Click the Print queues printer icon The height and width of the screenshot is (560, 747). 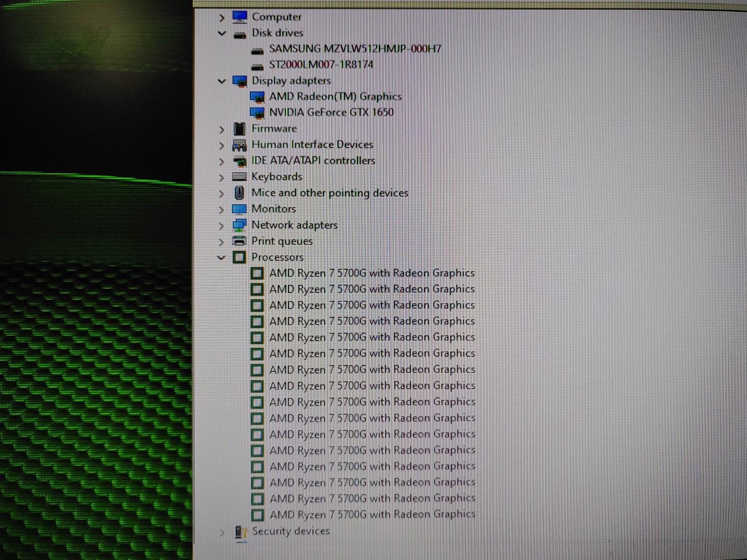pos(240,241)
